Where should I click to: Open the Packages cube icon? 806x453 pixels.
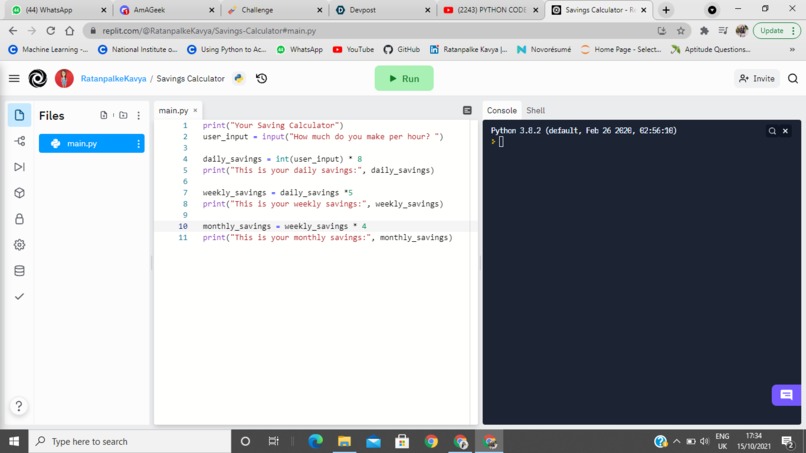(20, 193)
